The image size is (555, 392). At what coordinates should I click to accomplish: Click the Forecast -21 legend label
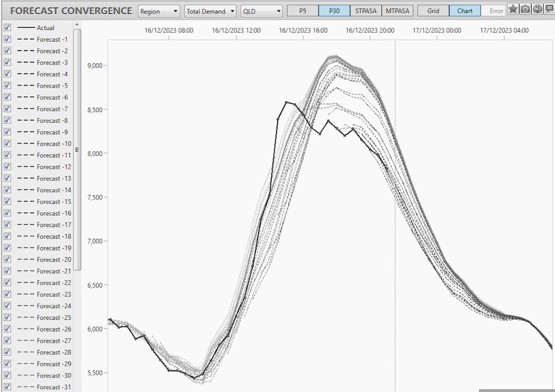tap(54, 271)
